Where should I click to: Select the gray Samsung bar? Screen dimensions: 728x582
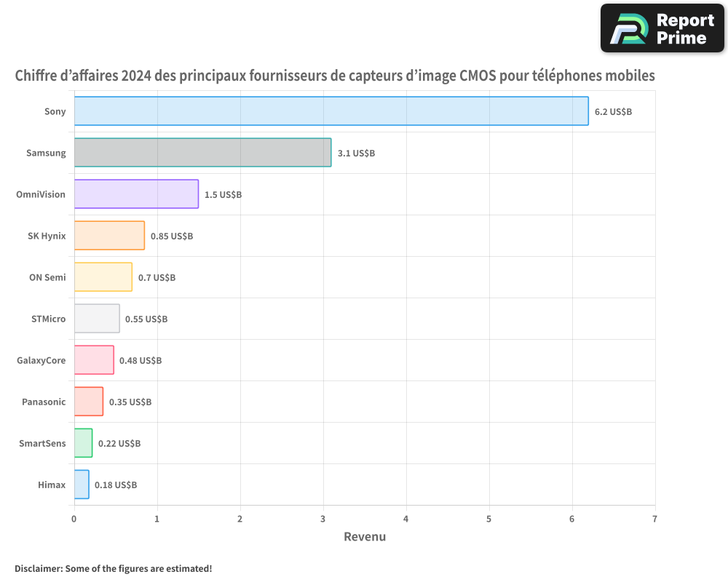click(x=202, y=153)
